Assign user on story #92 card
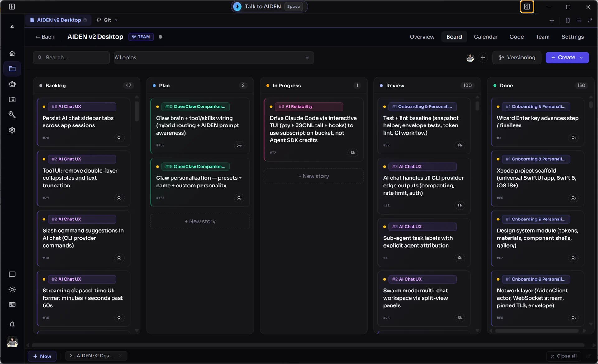Screen dimensions: 598x364 (460, 145)
